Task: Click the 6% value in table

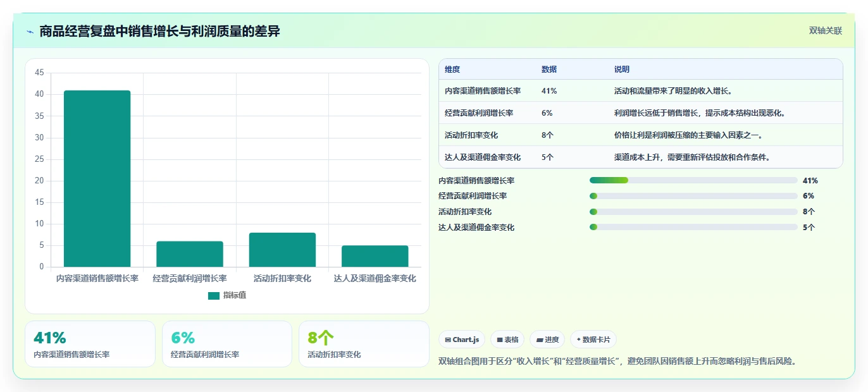Action: pyautogui.click(x=547, y=113)
